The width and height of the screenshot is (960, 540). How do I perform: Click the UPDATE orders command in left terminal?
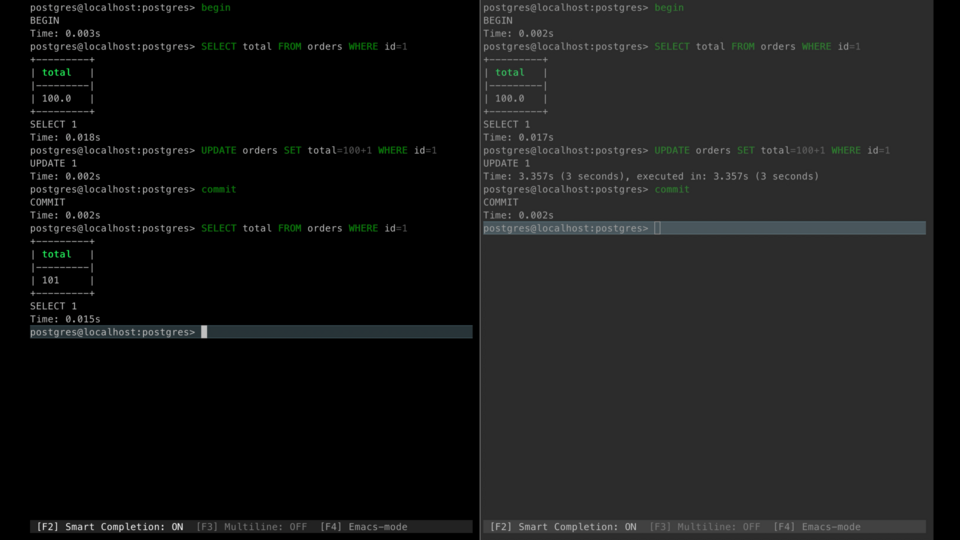[319, 150]
